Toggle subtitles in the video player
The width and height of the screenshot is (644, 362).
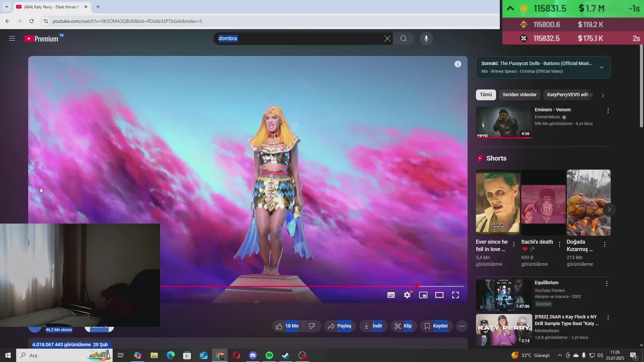point(391,295)
